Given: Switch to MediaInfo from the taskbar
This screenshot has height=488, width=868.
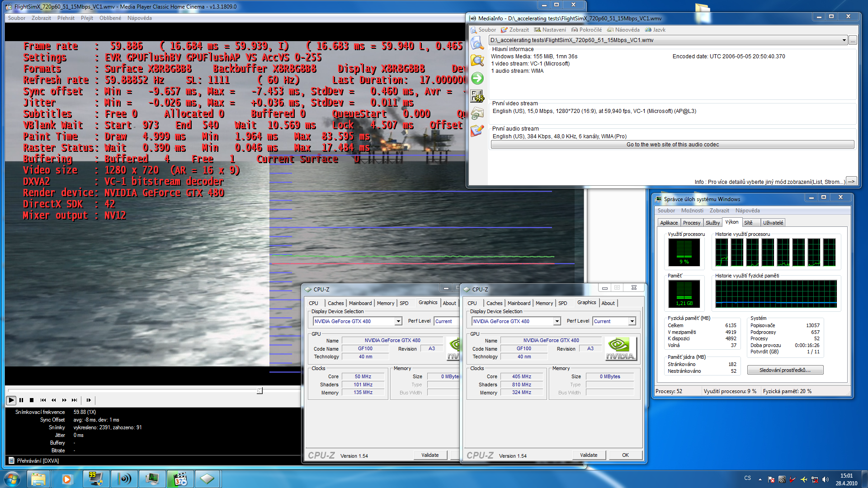Looking at the screenshot, I should coord(124,479).
